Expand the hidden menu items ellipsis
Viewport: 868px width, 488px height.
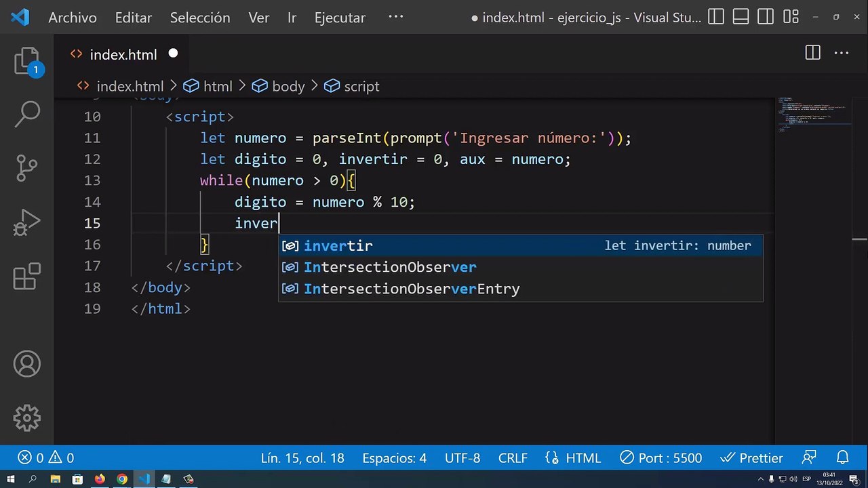coord(395,17)
